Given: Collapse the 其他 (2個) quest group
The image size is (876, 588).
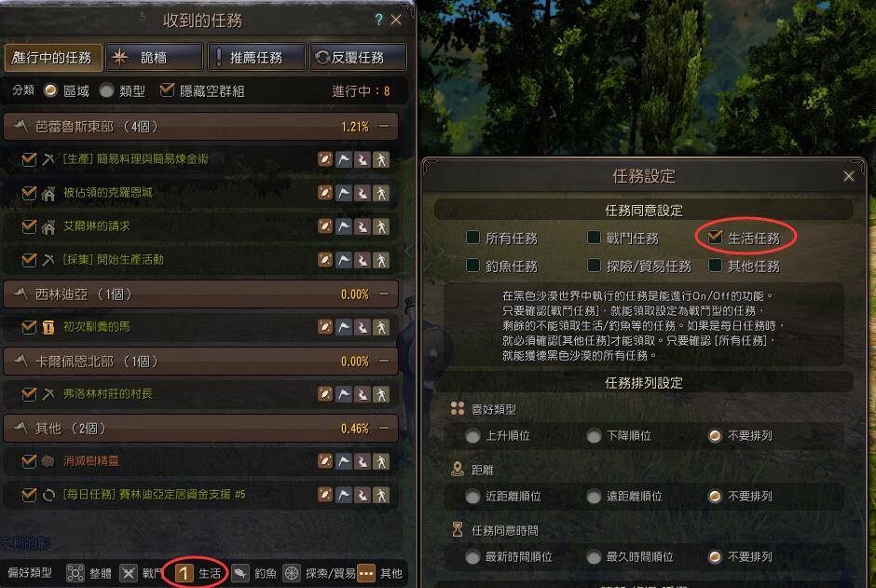Looking at the screenshot, I should (384, 428).
